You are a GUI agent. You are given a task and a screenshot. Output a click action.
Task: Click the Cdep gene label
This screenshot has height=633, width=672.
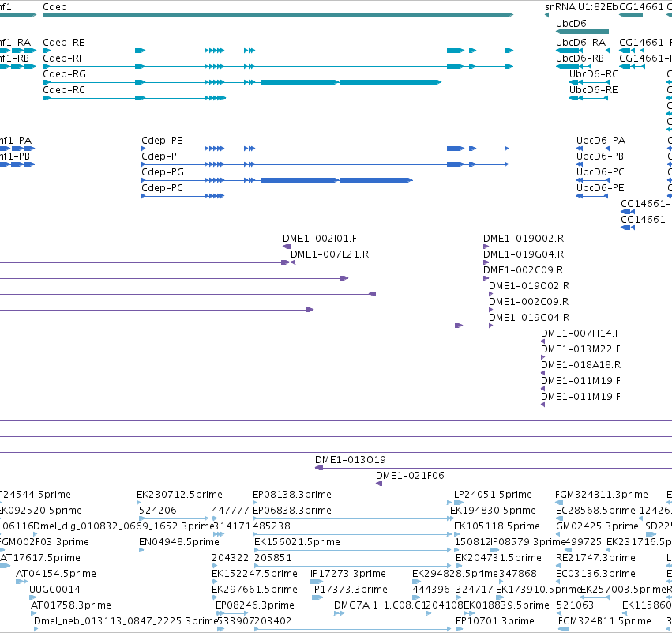coord(54,7)
